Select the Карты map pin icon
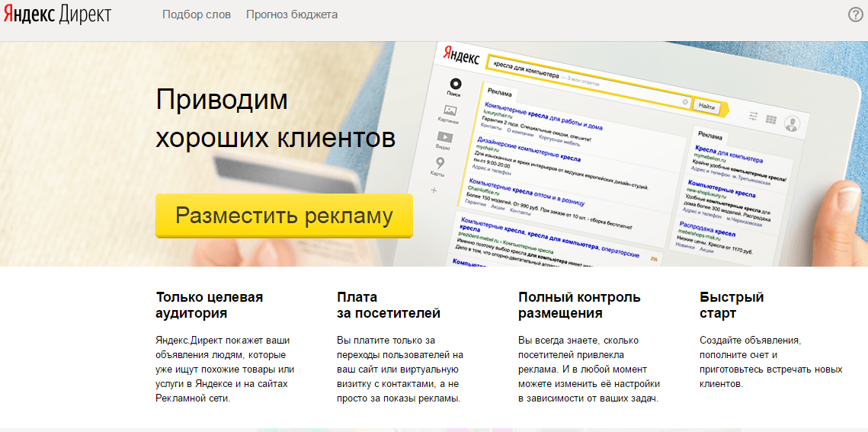This screenshot has width=868, height=432. (x=439, y=163)
